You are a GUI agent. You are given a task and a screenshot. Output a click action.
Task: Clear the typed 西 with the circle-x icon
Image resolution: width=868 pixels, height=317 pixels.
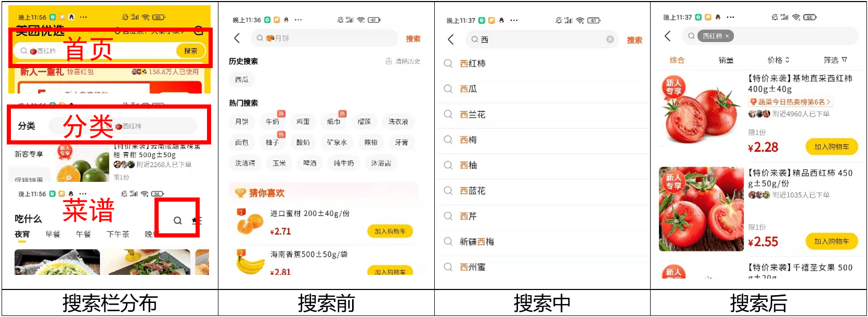point(610,39)
